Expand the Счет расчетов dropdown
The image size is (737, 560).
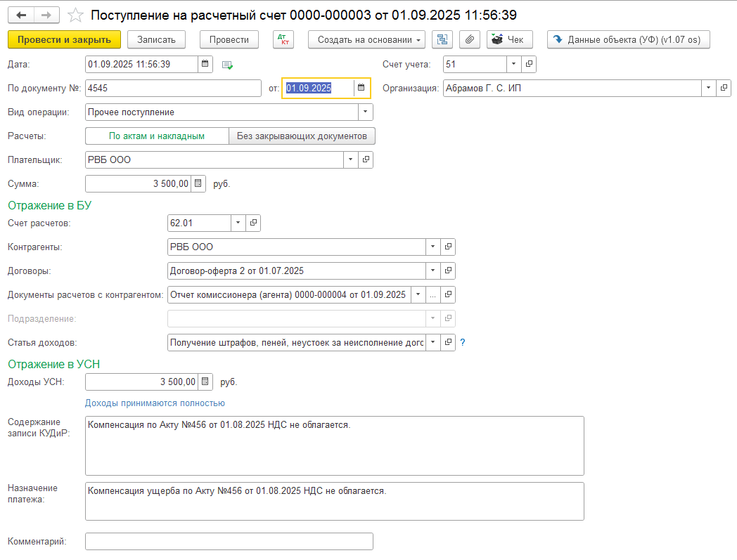coord(238,223)
